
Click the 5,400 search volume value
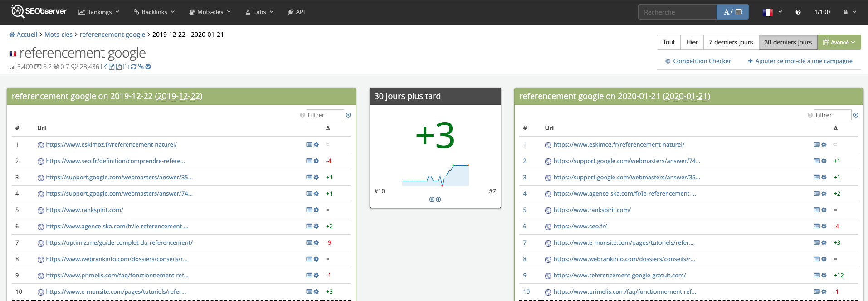(x=25, y=67)
